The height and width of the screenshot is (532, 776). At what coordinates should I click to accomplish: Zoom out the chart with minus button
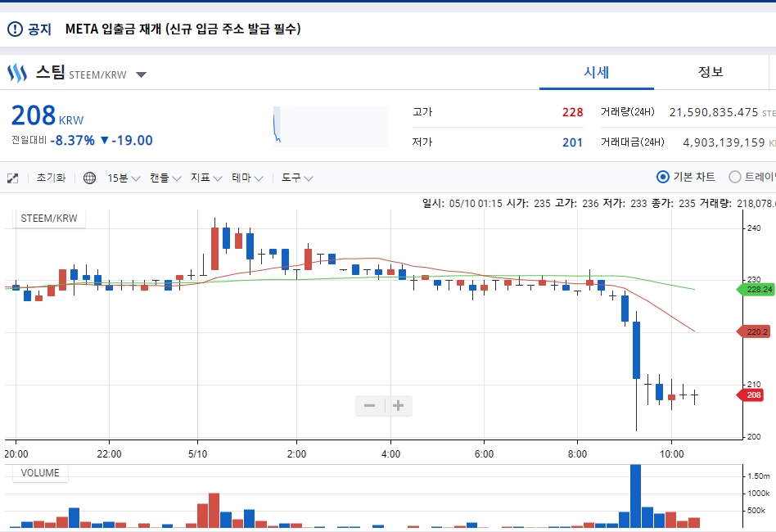370,406
